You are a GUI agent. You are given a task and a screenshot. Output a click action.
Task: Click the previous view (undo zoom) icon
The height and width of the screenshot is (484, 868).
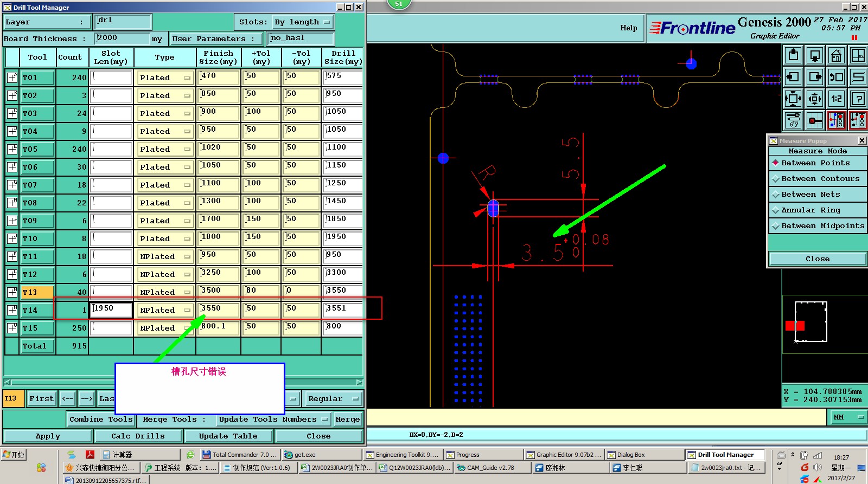tap(837, 77)
